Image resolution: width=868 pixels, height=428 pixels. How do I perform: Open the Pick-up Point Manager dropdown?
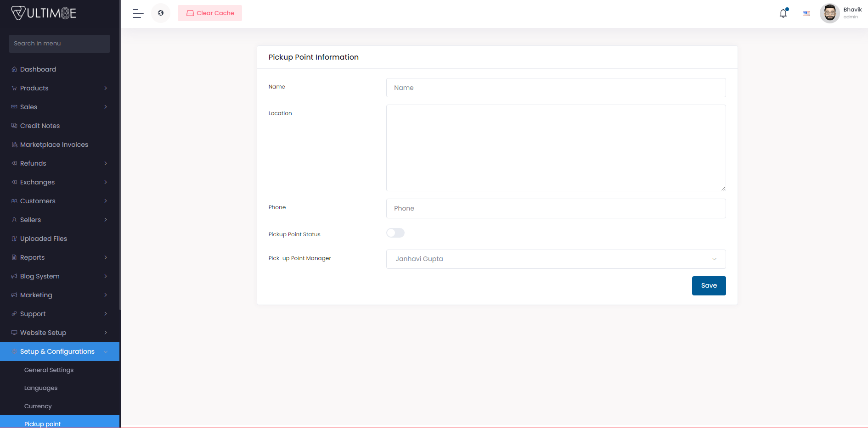click(x=556, y=259)
